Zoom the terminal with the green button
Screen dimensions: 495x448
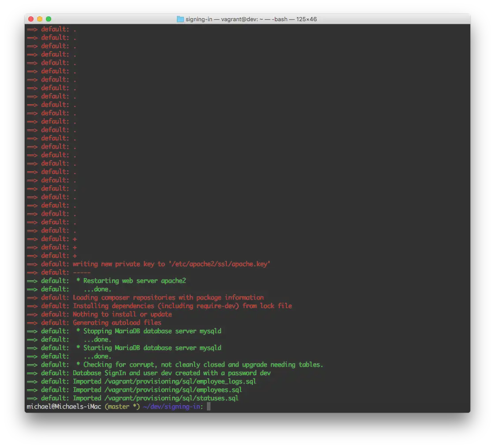click(x=49, y=19)
